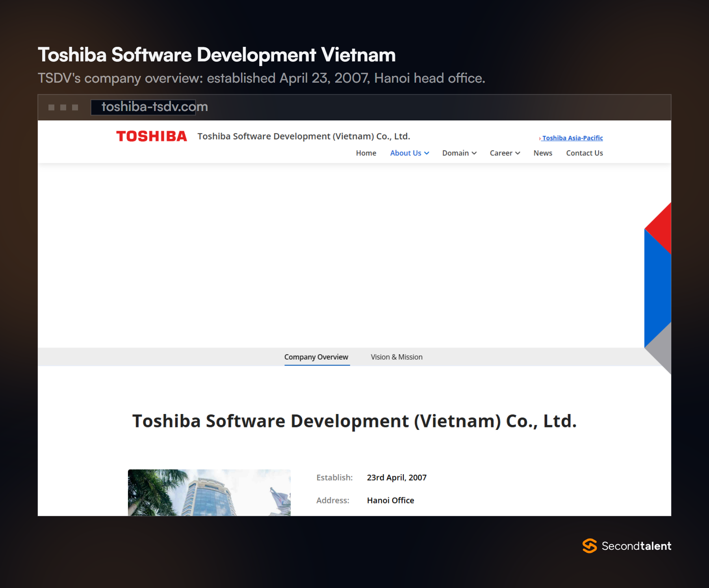The image size is (709, 588).
Task: Select the Company Overview tab
Action: coord(316,357)
